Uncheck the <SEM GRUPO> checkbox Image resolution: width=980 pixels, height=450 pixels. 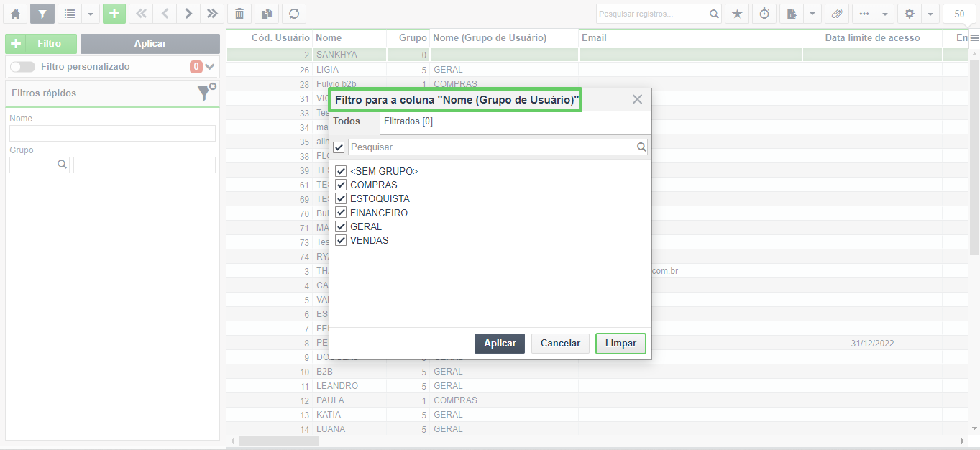pyautogui.click(x=342, y=171)
